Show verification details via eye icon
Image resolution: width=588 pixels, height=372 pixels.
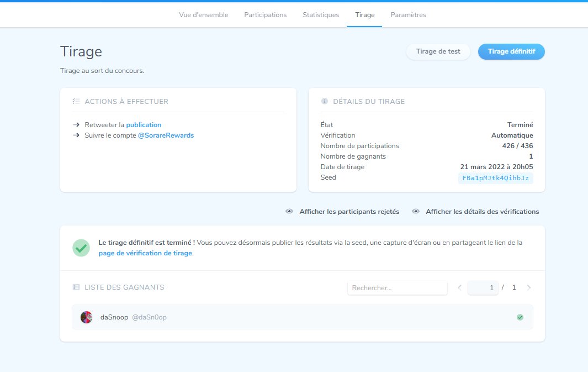click(415, 211)
